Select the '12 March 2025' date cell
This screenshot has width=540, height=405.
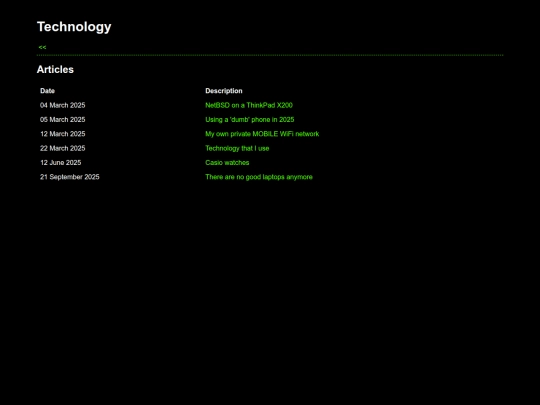pos(63,134)
